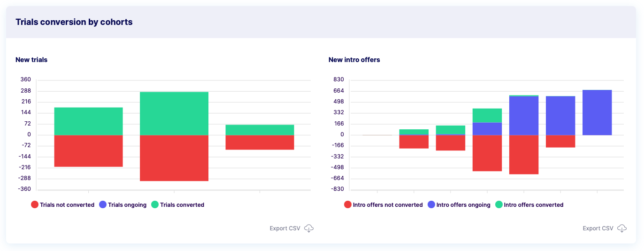Click the last blue bar in New intro offers
This screenshot has height=251, width=644.
pyautogui.click(x=597, y=112)
